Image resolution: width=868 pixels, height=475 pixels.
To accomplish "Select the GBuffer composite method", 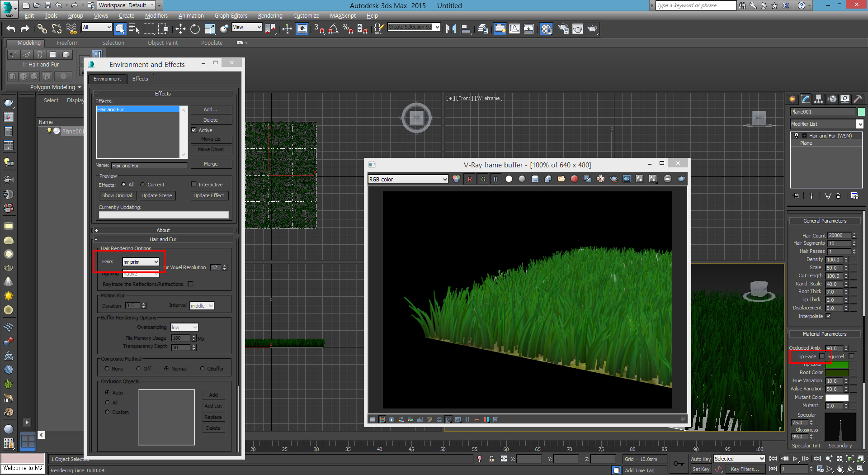I will tap(202, 369).
